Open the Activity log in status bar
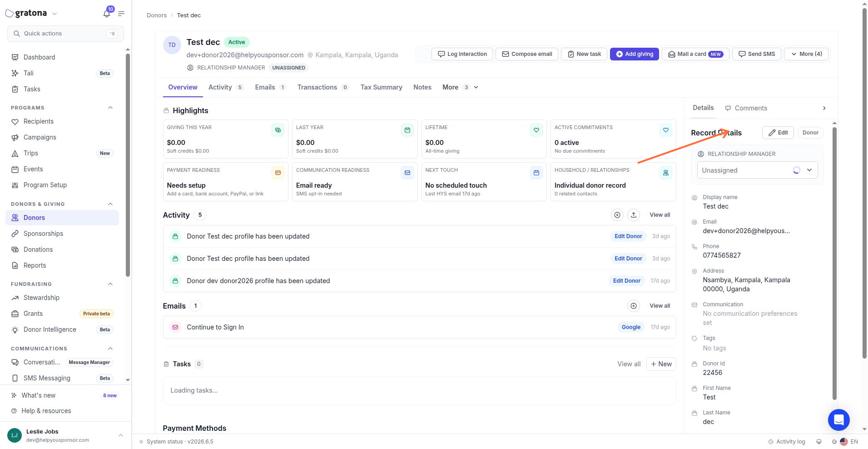The width and height of the screenshot is (868, 449). tap(787, 442)
